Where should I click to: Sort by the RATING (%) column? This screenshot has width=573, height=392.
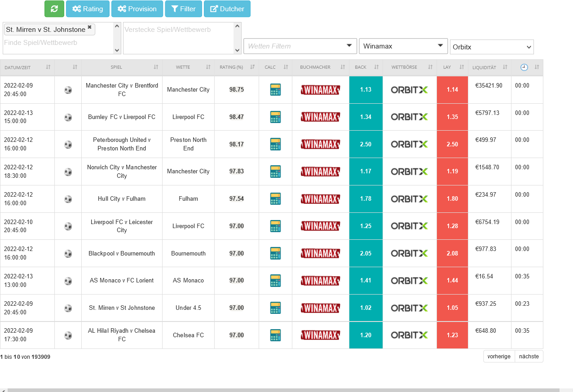coord(237,67)
